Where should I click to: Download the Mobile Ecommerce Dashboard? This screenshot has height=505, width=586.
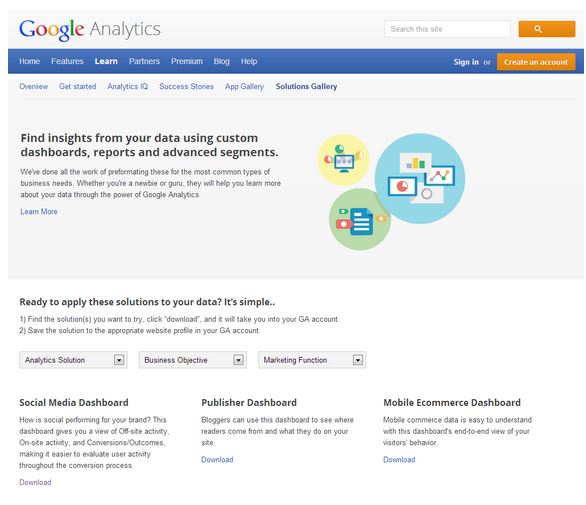[x=399, y=459]
